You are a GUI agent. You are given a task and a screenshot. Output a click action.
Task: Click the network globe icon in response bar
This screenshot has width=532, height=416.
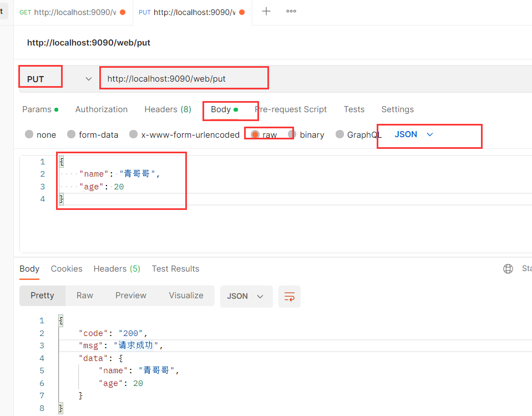[508, 269]
